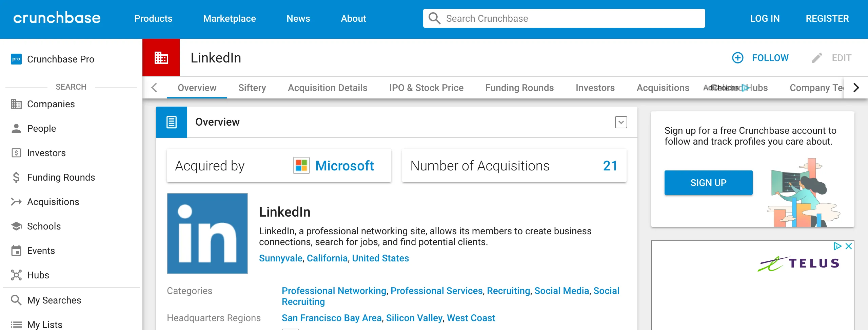The width and height of the screenshot is (868, 330).
Task: Click the People person icon
Action: pyautogui.click(x=16, y=128)
